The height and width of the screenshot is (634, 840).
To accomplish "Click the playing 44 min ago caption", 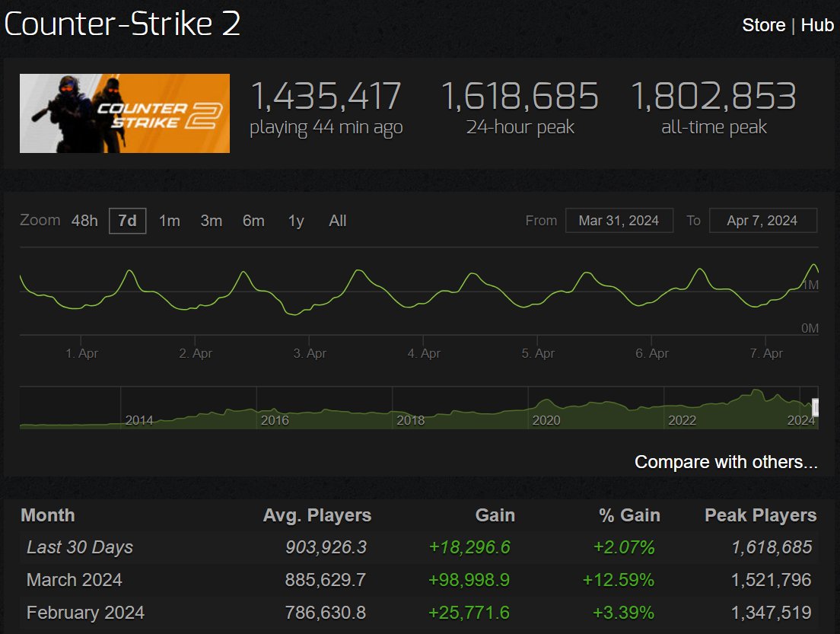I will tap(326, 128).
